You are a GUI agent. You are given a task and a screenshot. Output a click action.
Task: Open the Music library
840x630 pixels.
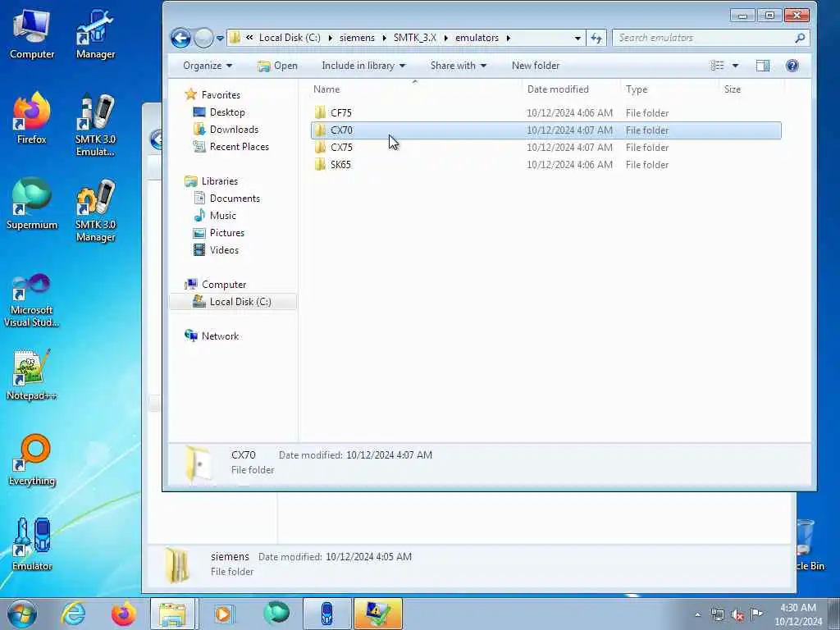(222, 216)
